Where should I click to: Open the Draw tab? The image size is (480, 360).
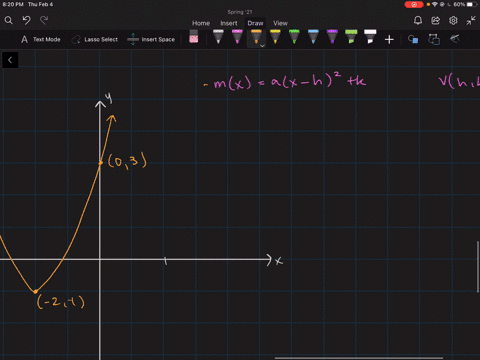[255, 23]
